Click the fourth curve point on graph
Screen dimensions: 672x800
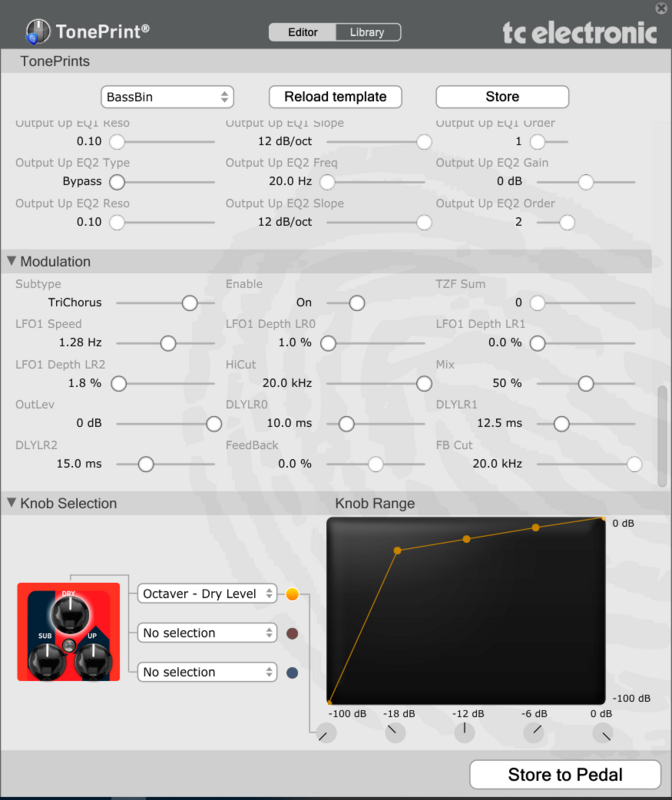pyautogui.click(x=535, y=528)
